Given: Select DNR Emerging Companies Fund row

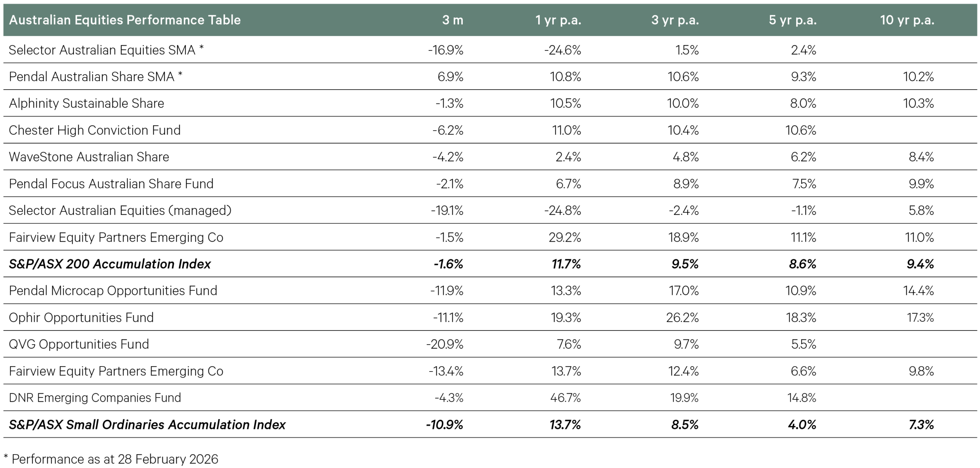Looking at the screenshot, I should [x=95, y=398].
